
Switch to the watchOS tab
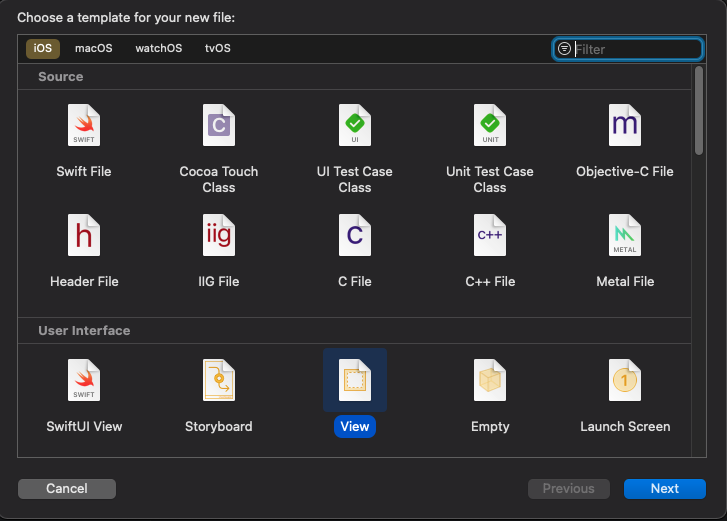point(159,48)
